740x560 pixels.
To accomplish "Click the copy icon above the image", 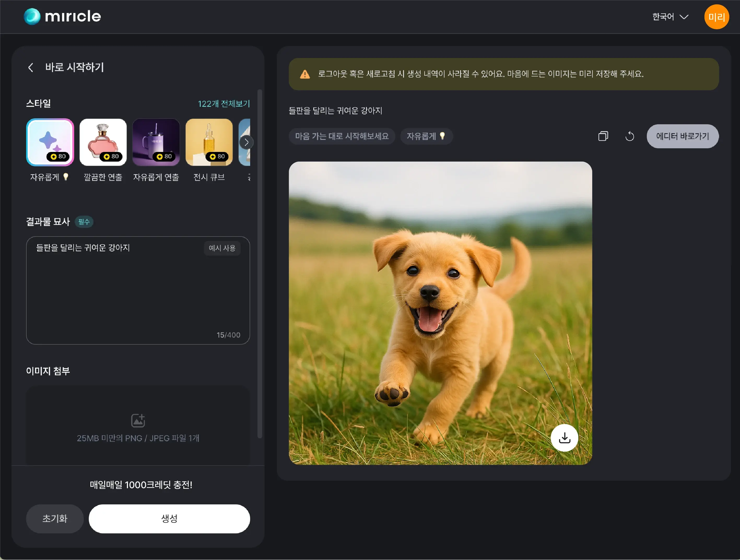I will [603, 136].
